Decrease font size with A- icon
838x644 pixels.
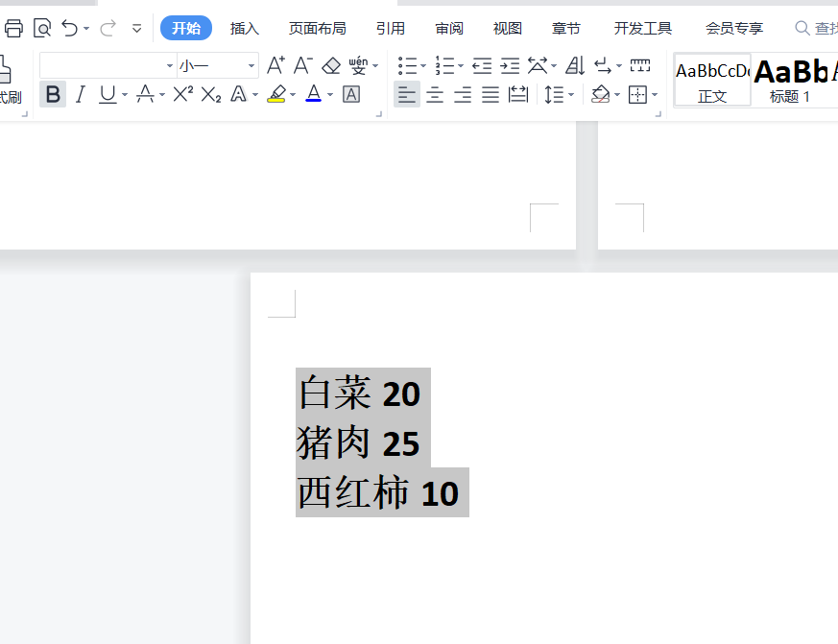pyautogui.click(x=303, y=65)
